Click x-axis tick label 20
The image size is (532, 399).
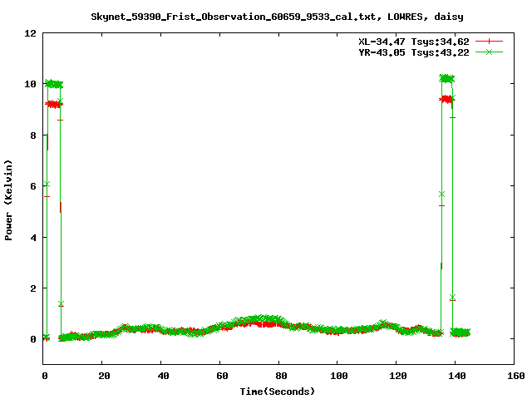[x=105, y=376]
